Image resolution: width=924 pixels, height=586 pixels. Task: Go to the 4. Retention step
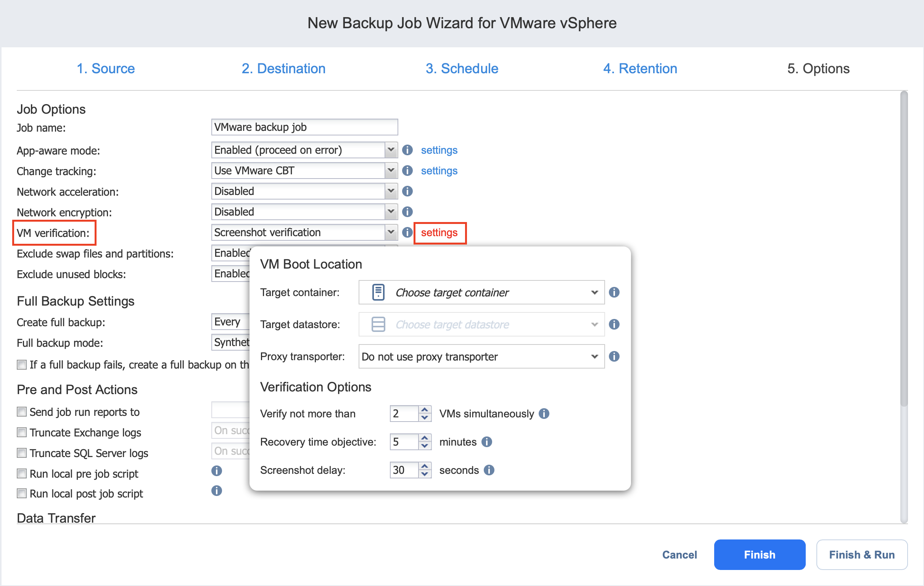click(x=640, y=69)
